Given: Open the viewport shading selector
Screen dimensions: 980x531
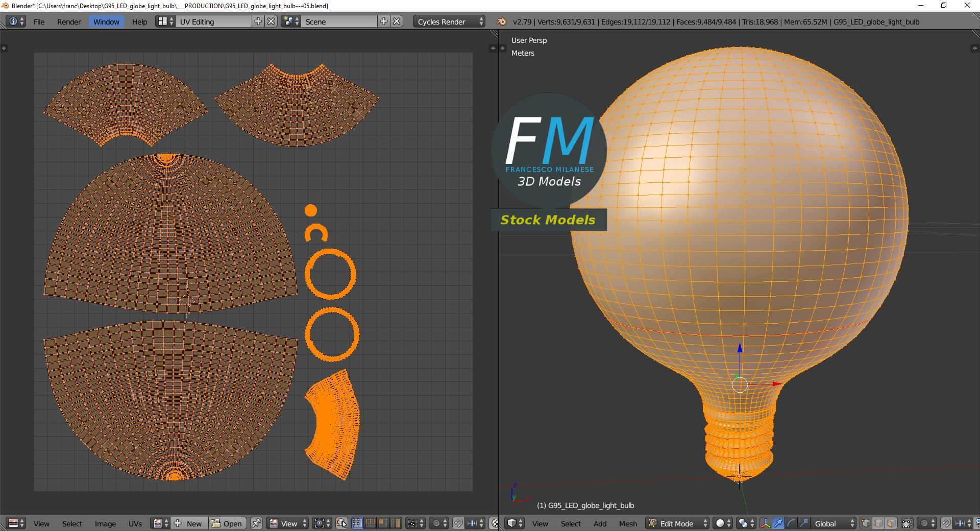Looking at the screenshot, I should tap(723, 523).
